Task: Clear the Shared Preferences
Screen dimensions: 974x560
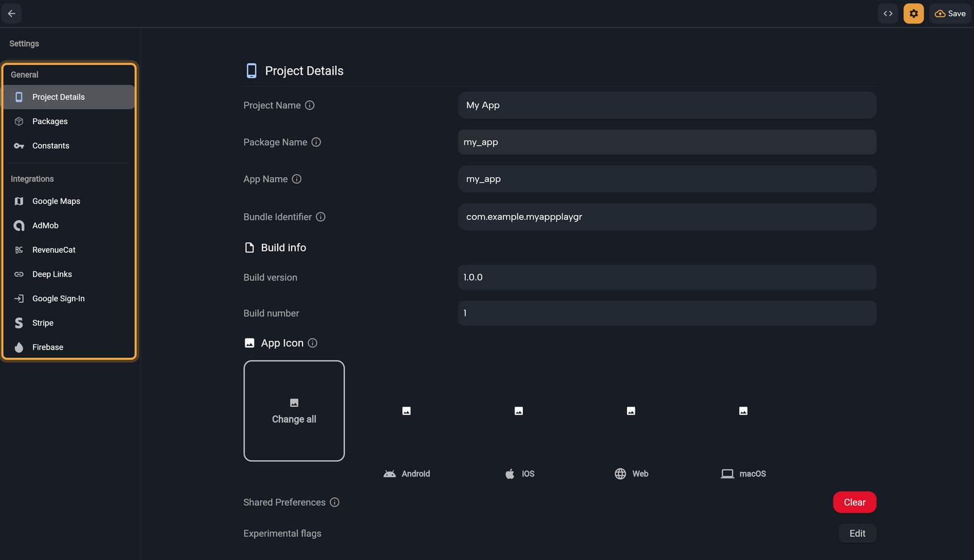Action: click(855, 502)
